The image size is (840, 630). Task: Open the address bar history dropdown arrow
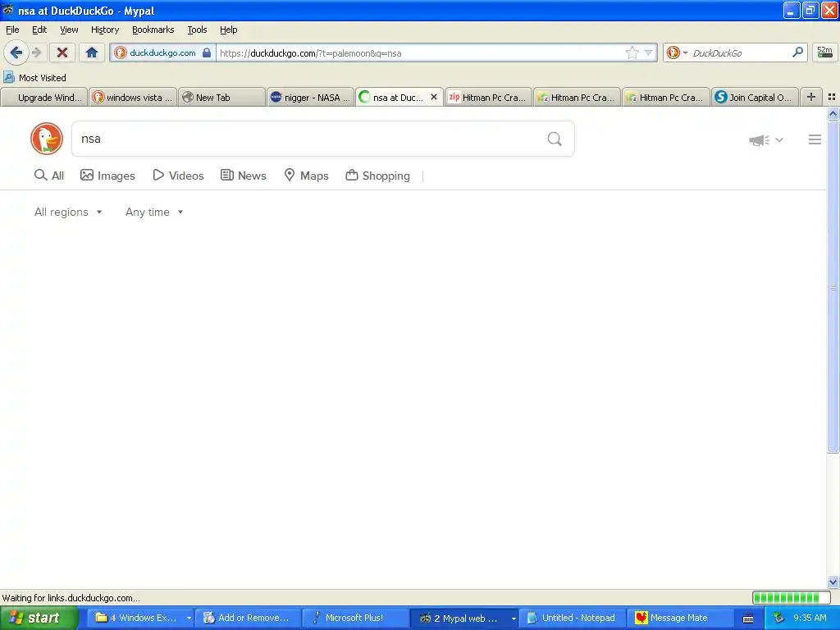pos(649,52)
